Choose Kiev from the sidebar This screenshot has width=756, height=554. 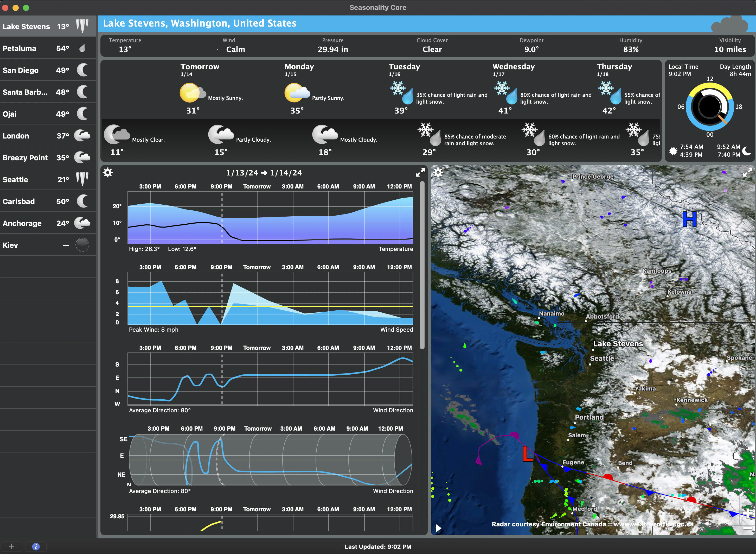(x=47, y=245)
